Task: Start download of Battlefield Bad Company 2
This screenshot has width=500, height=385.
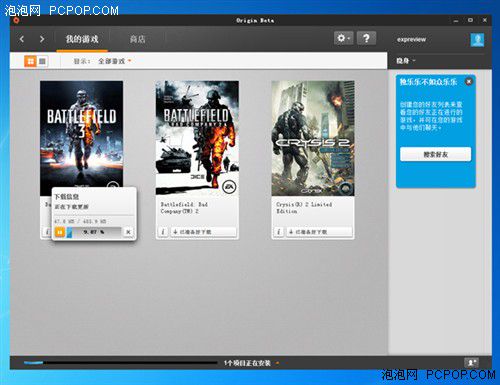Action: [x=203, y=232]
